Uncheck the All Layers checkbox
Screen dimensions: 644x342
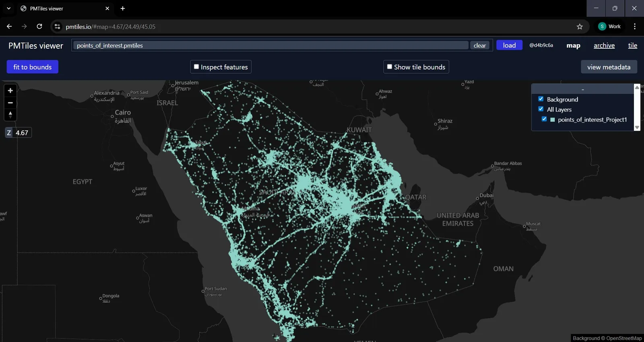[541, 109]
